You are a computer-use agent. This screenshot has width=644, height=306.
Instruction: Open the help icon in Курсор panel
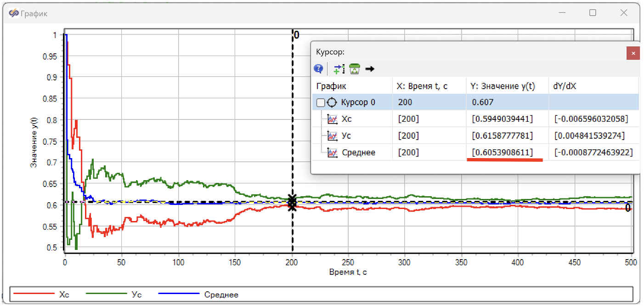pyautogui.click(x=318, y=69)
